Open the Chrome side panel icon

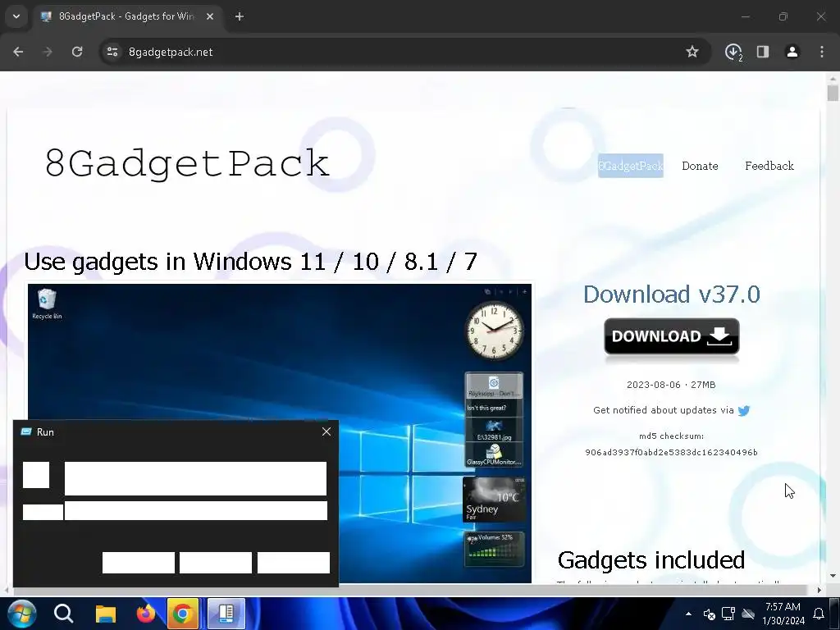pyautogui.click(x=763, y=52)
